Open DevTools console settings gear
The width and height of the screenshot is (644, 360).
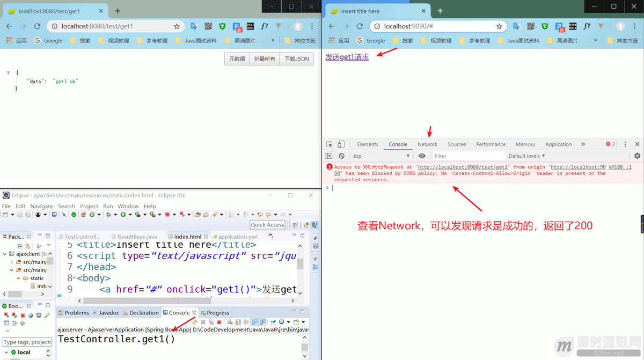pyautogui.click(x=636, y=156)
